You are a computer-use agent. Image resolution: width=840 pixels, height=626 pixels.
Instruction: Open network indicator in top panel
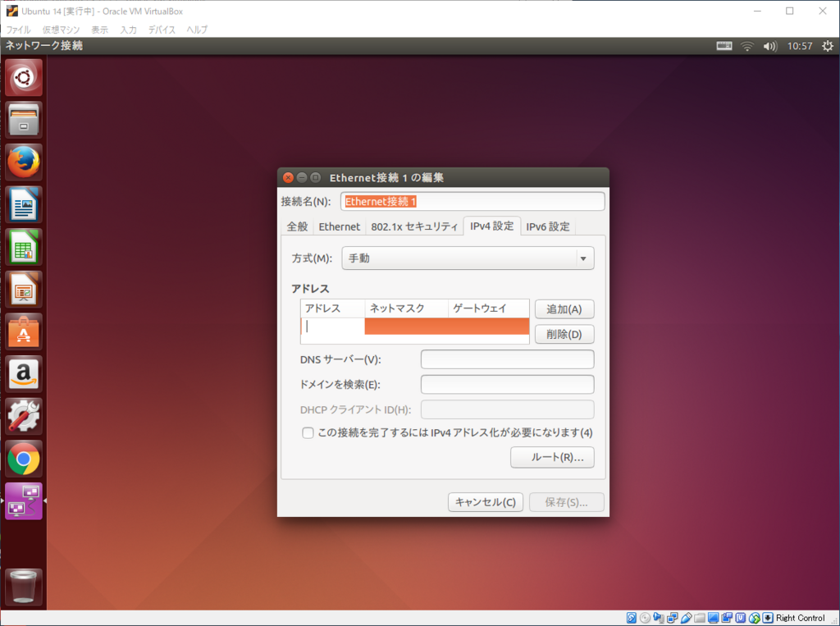pyautogui.click(x=746, y=46)
